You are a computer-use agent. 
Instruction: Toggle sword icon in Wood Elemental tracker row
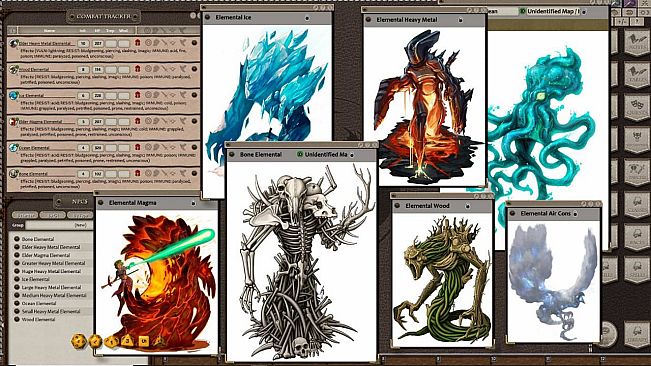click(x=164, y=69)
